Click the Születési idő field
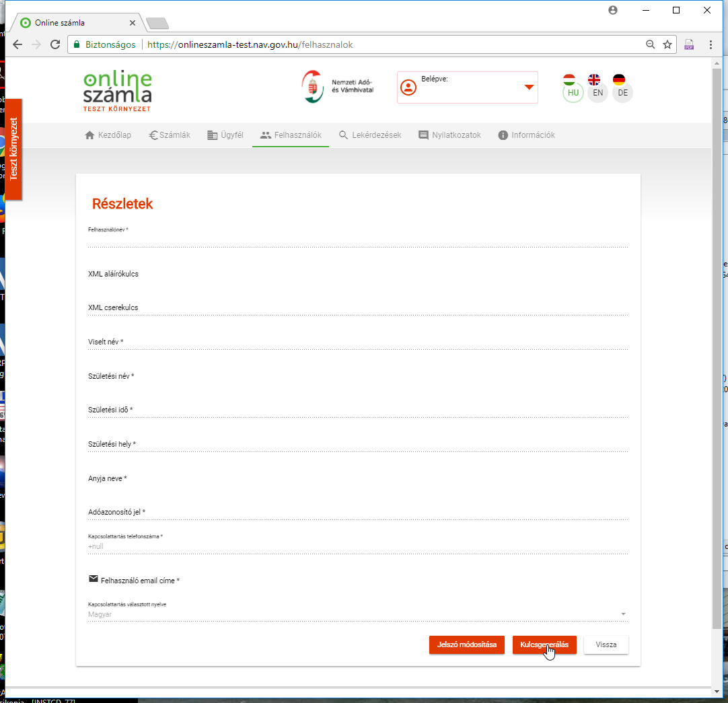Viewport: 728px width, 703px height. pos(357,410)
